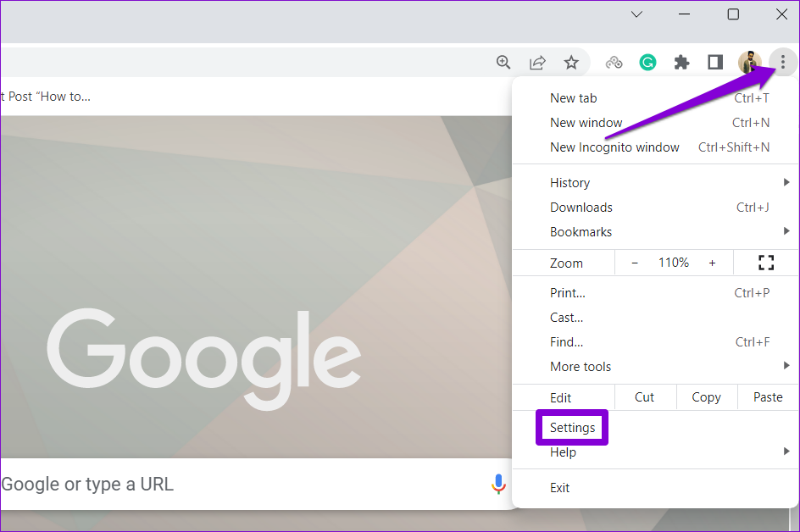The width and height of the screenshot is (800, 532).
Task: Increase zoom with the plus button
Action: coord(712,263)
